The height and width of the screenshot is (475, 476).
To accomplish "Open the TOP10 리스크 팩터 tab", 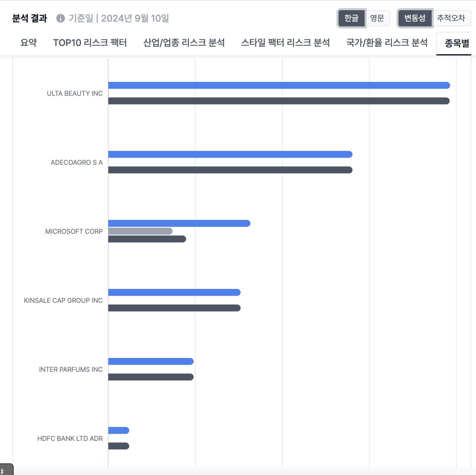I will point(90,43).
